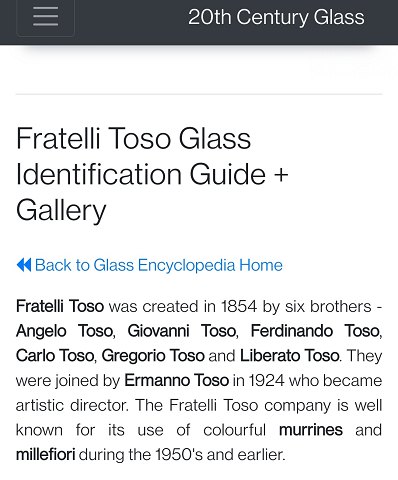Click the name Liberato Toso
398x480 pixels.
click(289, 355)
